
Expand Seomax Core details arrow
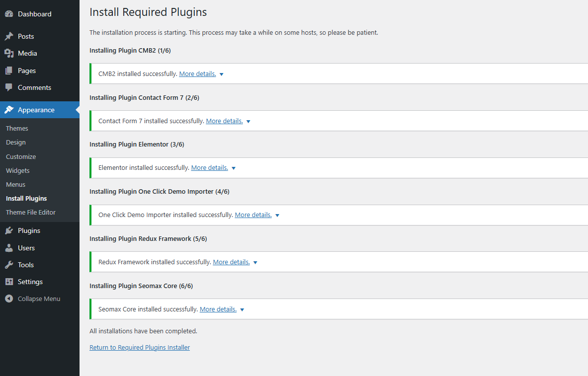[x=242, y=309]
